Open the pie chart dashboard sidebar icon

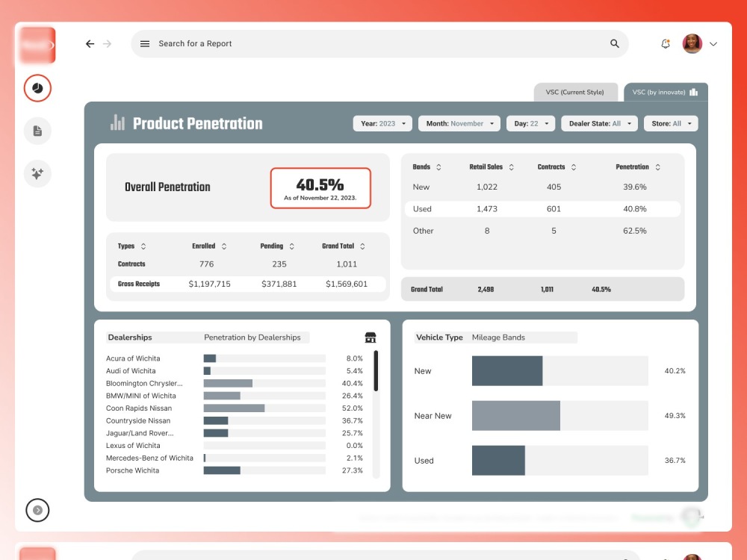tap(37, 88)
